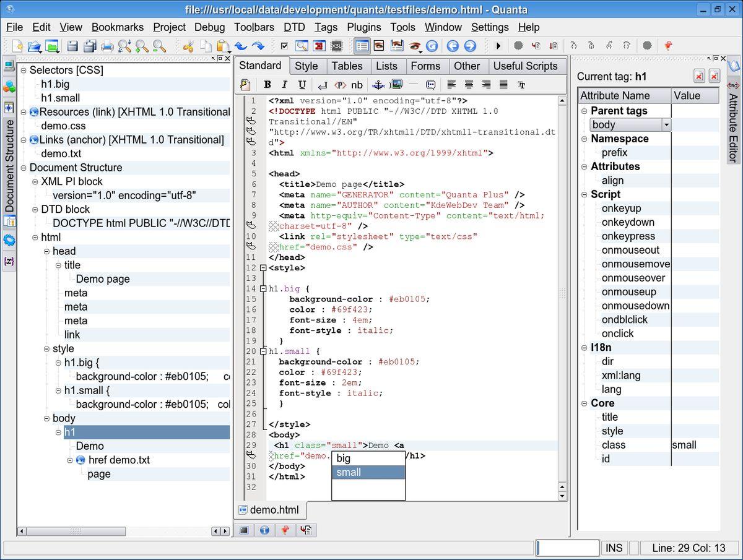Click the Redo arrow icon
Viewport: 743px width, 560px height.
258,46
